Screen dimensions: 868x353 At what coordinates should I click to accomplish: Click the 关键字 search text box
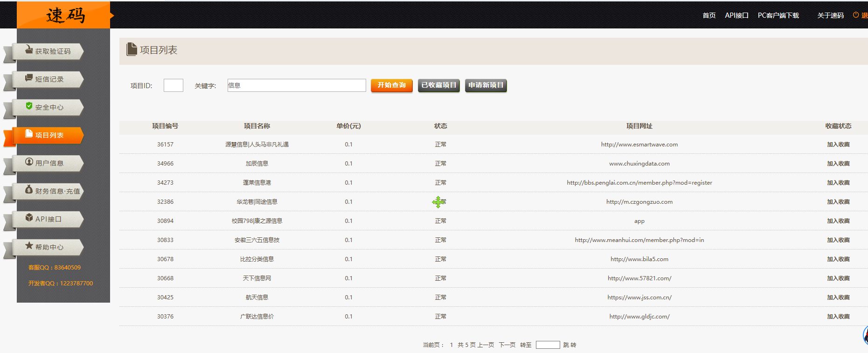coord(296,85)
